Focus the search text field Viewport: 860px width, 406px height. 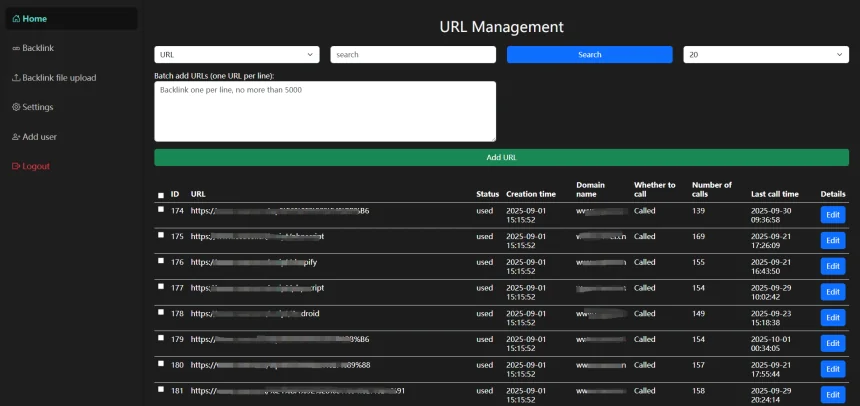[413, 55]
